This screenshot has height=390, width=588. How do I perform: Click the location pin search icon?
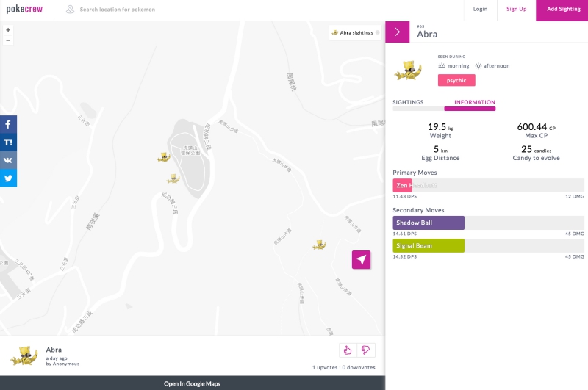click(70, 10)
